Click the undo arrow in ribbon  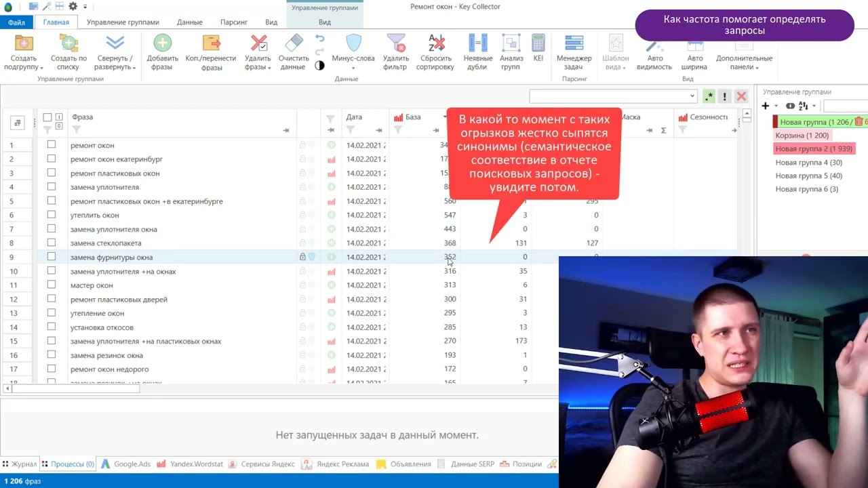tap(319, 39)
